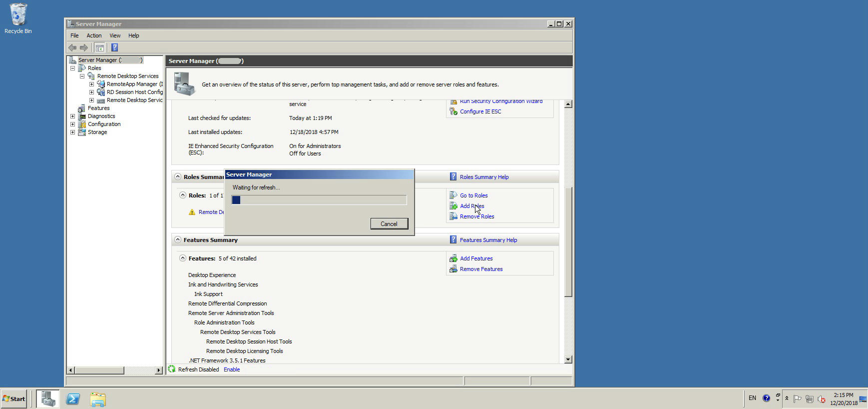Click the taskbar clock
This screenshot has width=868, height=409.
(844, 398)
